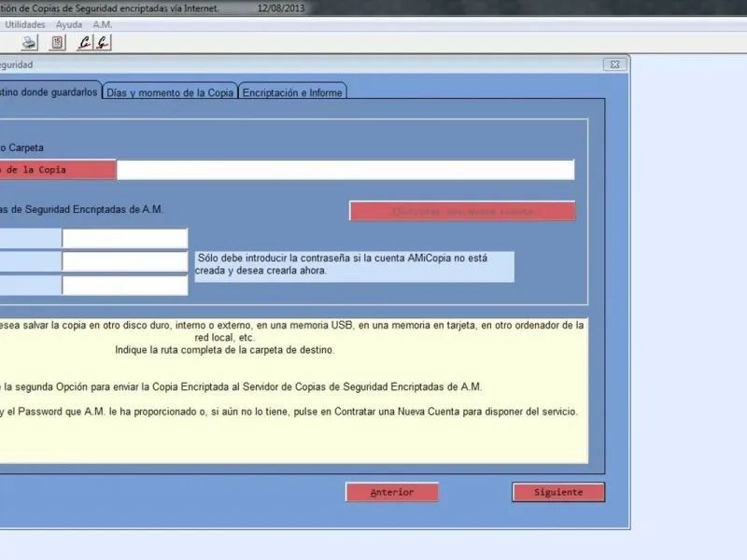Image resolution: width=747 pixels, height=560 pixels.
Task: Click the Anterior button
Action: coord(391,492)
